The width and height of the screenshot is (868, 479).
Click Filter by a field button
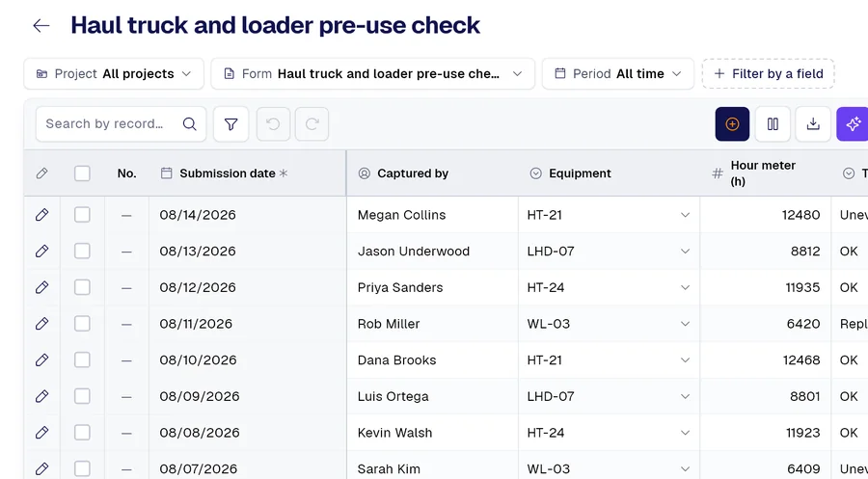point(769,73)
